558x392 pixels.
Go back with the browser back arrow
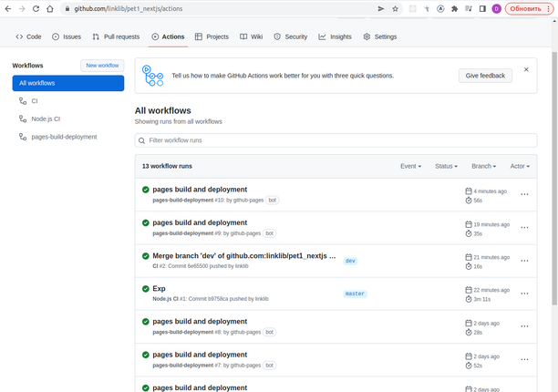[x=8, y=9]
